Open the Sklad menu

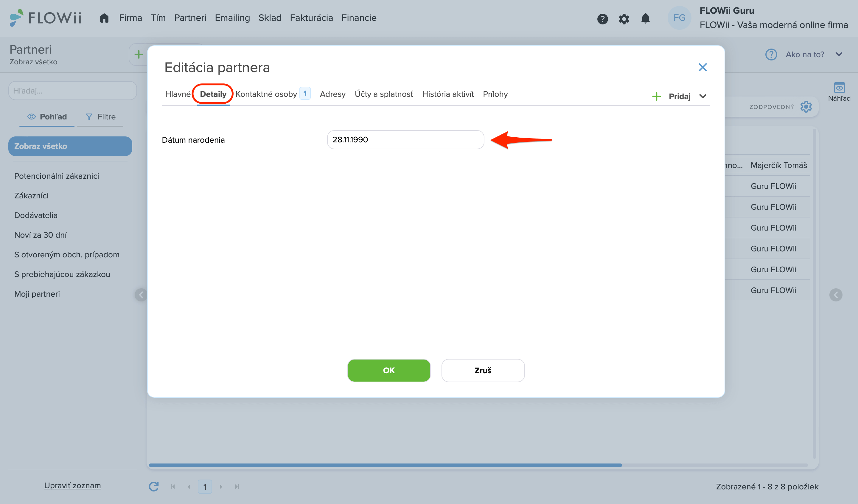click(x=270, y=18)
